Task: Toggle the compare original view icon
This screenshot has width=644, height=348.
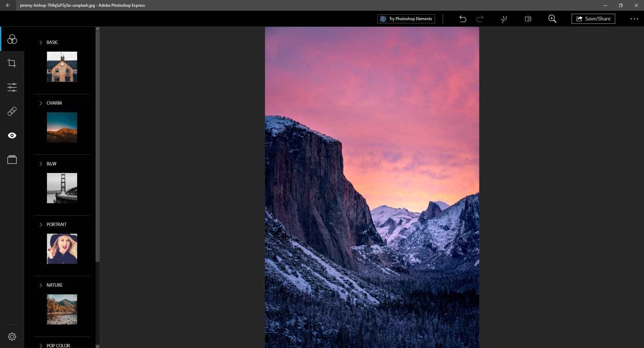Action: click(x=528, y=19)
